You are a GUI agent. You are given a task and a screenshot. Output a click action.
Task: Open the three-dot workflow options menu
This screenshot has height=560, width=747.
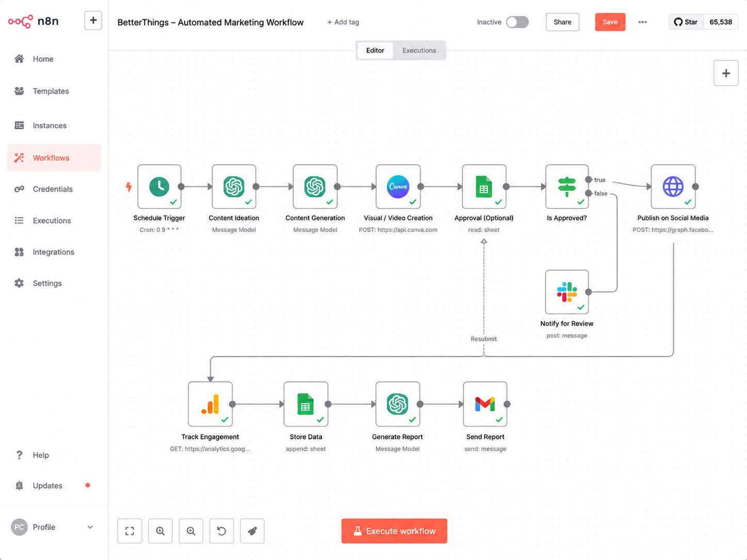click(642, 22)
